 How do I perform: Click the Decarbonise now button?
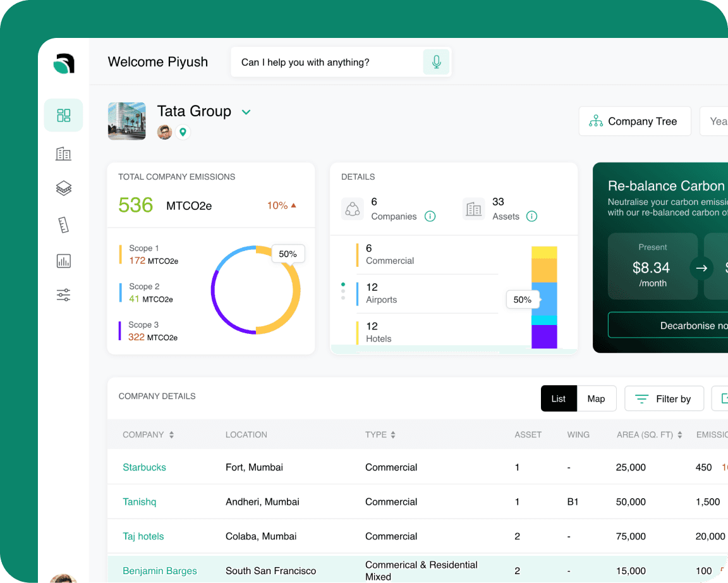(x=668, y=325)
